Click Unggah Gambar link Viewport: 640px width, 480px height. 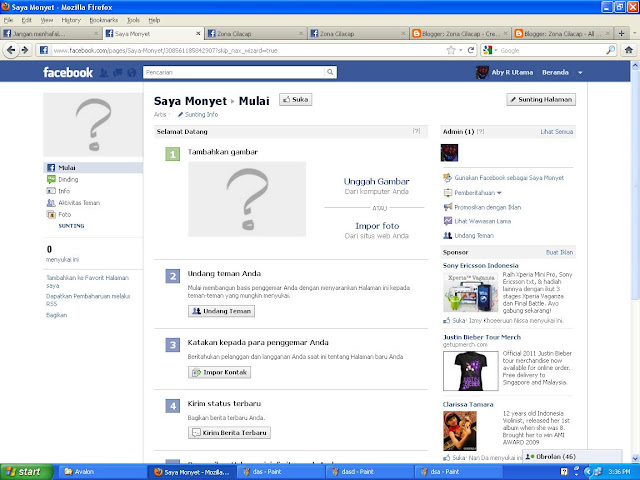click(376, 181)
